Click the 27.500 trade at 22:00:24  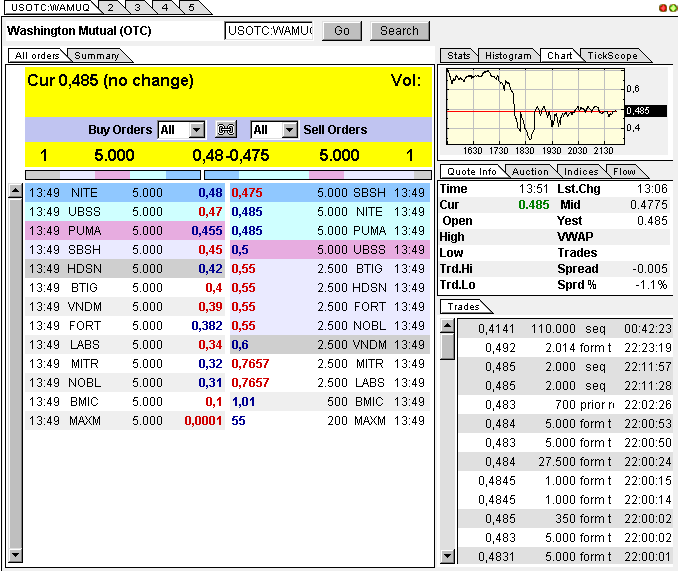pyautogui.click(x=565, y=462)
